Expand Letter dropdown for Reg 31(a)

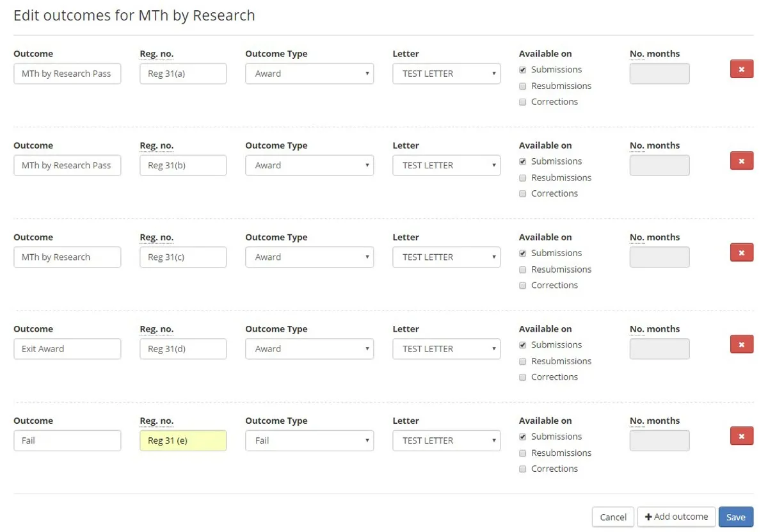pos(446,74)
